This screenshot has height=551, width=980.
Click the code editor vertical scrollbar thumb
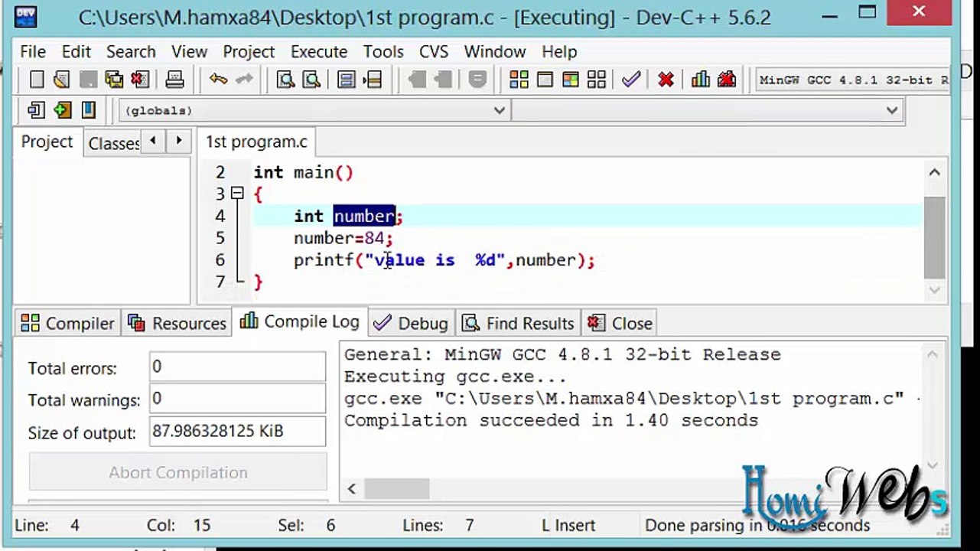click(x=934, y=238)
